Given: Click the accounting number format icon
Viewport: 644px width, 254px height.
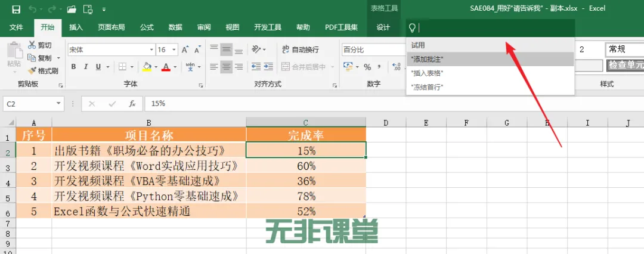Looking at the screenshot, I should 348,67.
